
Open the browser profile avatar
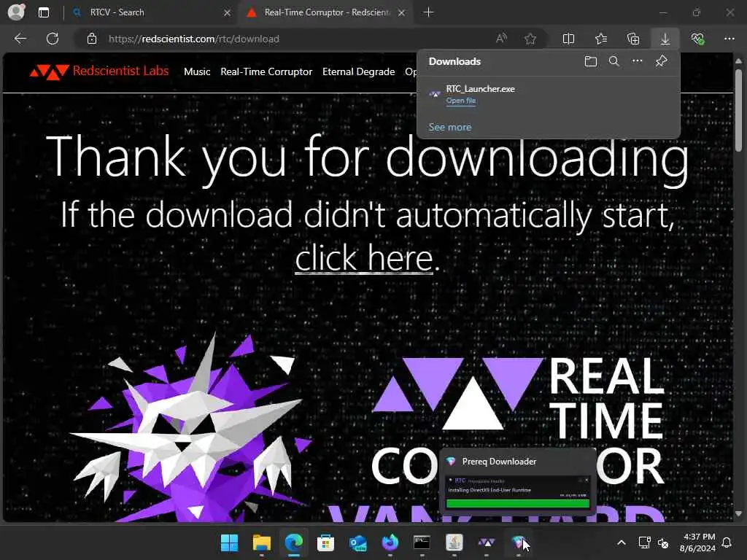click(16, 12)
